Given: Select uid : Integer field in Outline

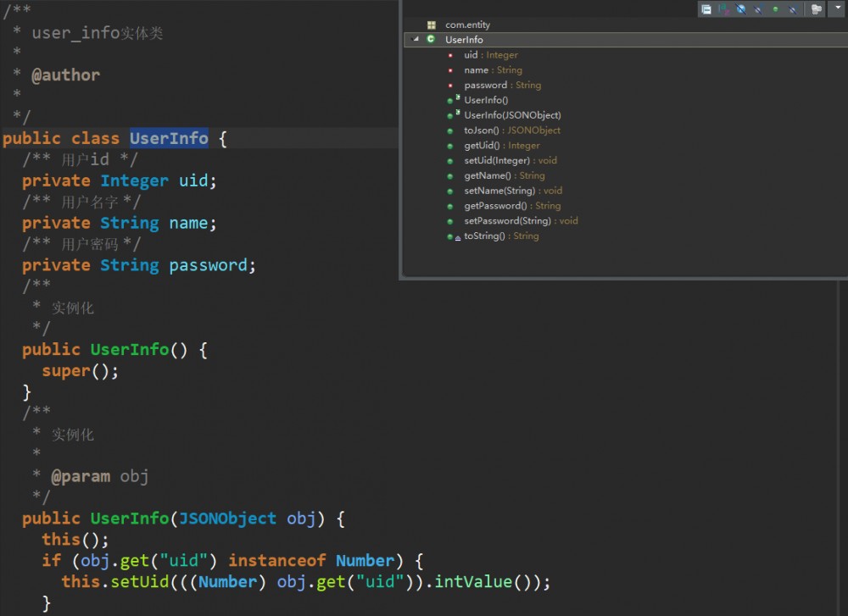Looking at the screenshot, I should coord(488,54).
